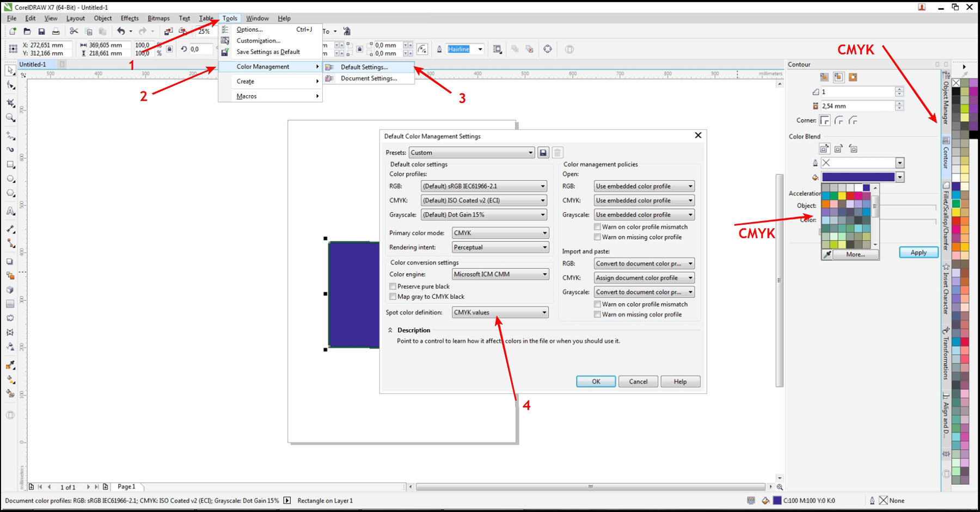Click the contour fill color blue swatch
Viewport: 980px width, 512px height.
[x=858, y=177]
